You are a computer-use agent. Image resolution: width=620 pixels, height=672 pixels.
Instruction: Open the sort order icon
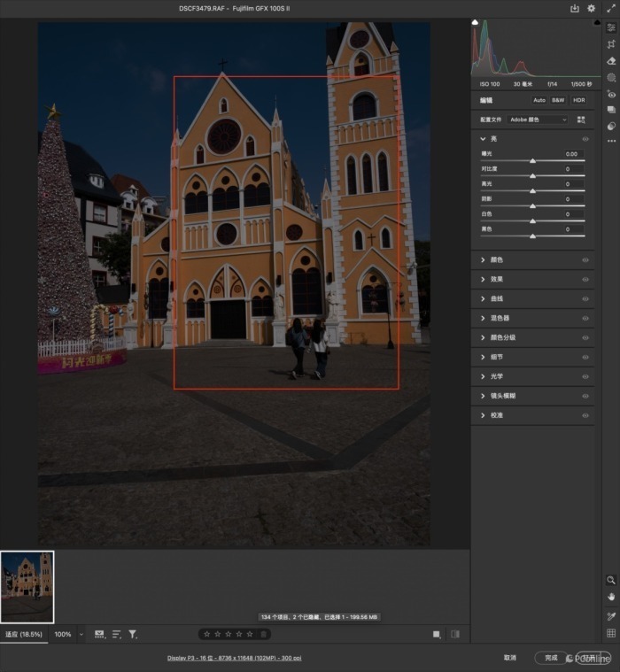116,634
